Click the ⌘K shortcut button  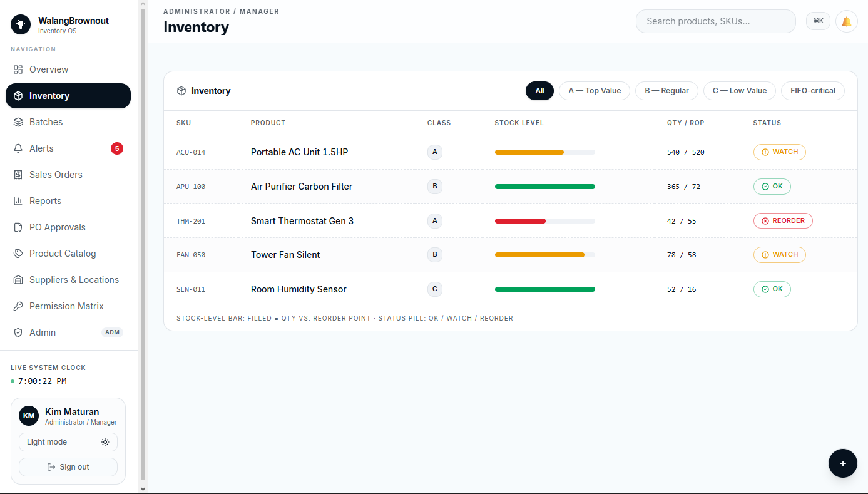(818, 21)
